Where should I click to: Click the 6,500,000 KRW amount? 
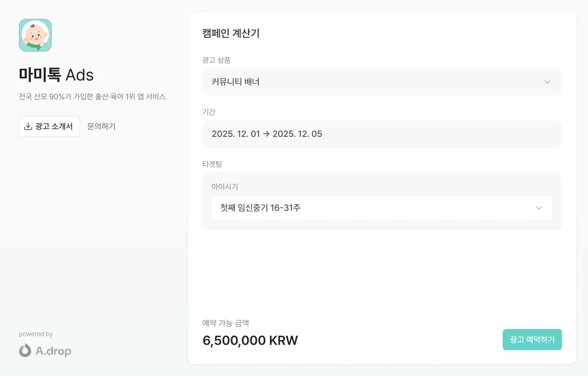tap(250, 341)
